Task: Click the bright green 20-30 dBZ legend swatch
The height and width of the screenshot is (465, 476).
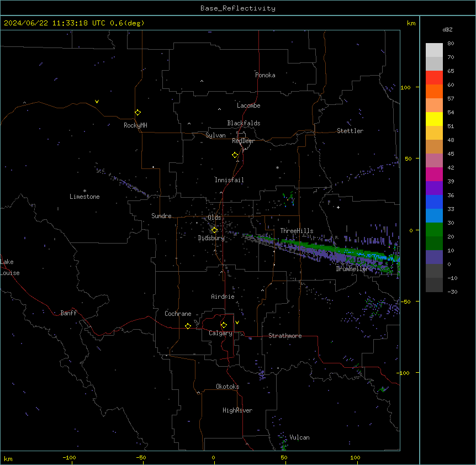Action: pyautogui.click(x=434, y=230)
